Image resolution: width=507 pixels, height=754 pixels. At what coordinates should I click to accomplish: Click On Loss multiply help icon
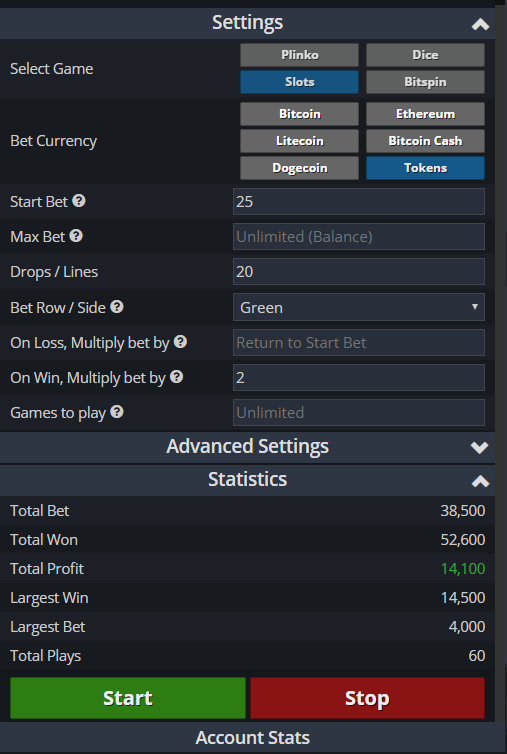click(x=180, y=342)
